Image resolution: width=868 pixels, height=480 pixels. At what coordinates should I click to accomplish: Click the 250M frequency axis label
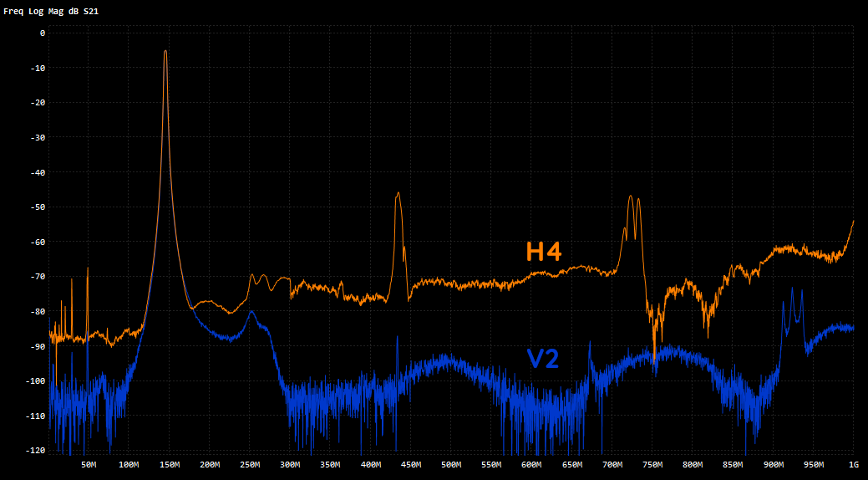coord(251,464)
